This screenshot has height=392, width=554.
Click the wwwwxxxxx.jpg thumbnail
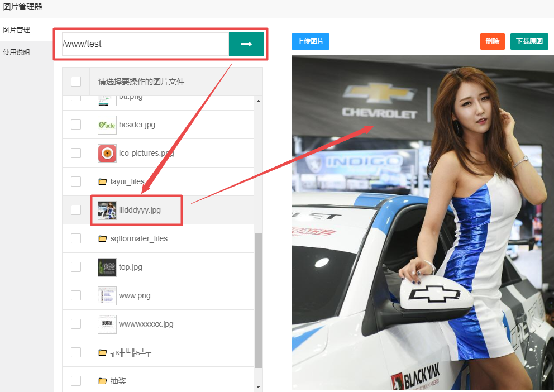(x=107, y=324)
